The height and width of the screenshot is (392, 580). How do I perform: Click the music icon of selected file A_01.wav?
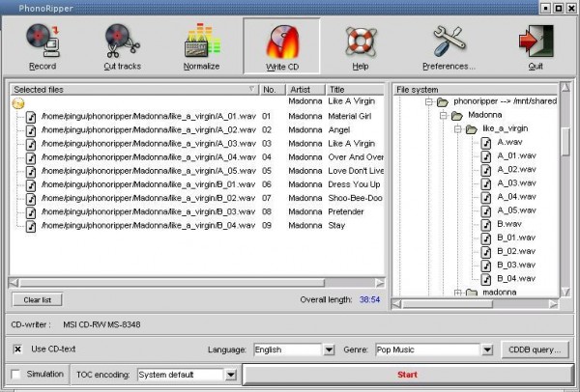coord(31,117)
